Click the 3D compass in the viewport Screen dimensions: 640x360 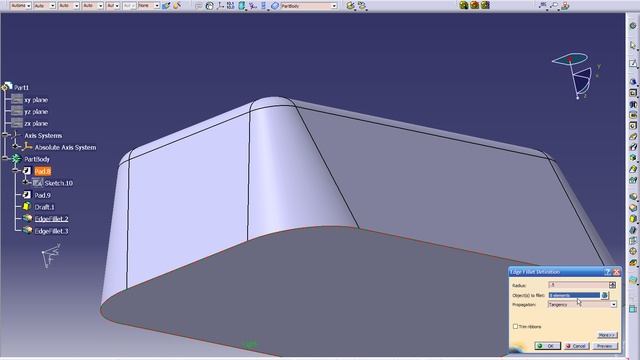pos(576,76)
